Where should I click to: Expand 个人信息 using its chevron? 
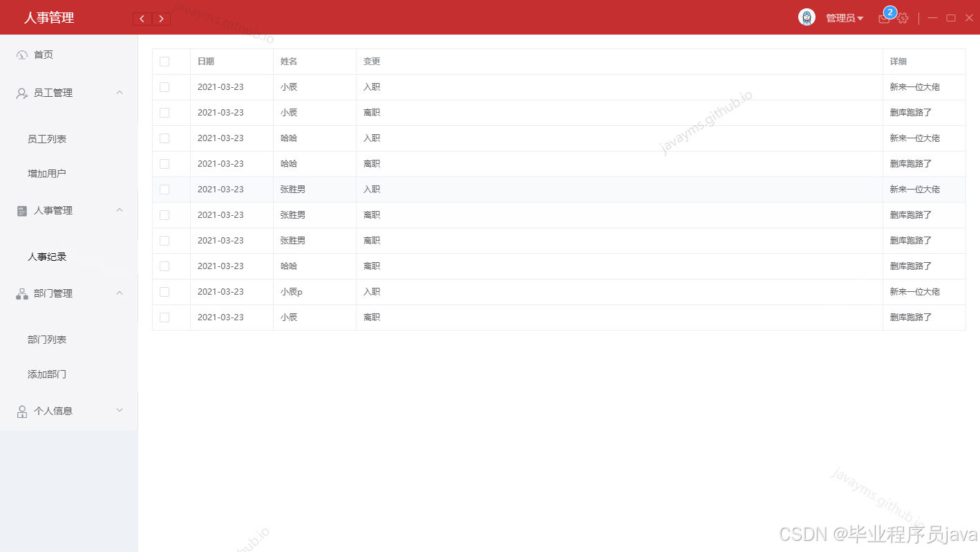pos(120,411)
